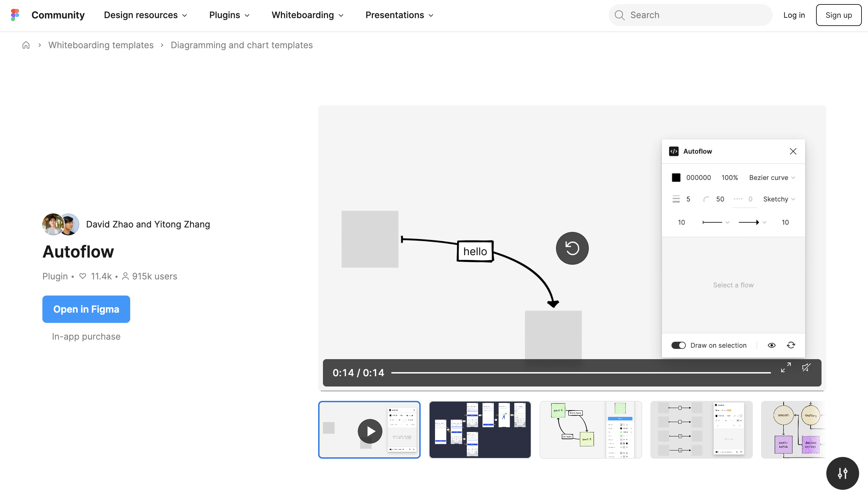Open the Sketchy style dropdown
868x498 pixels.
click(x=779, y=199)
